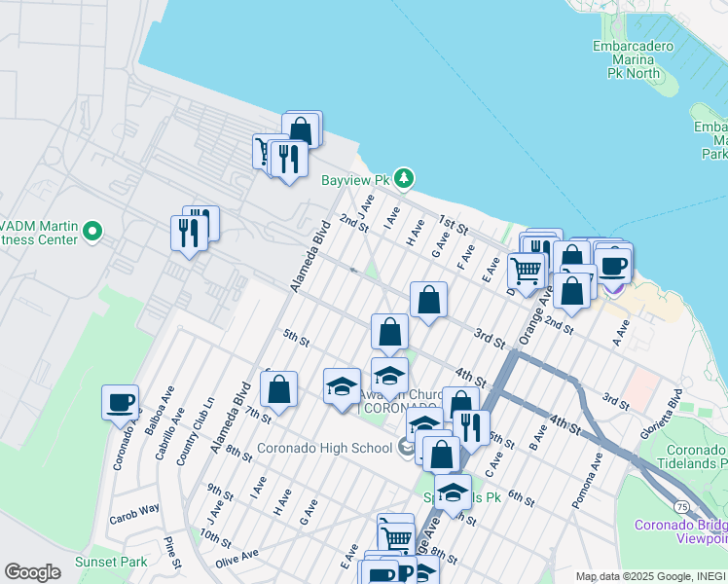Open the coffee cup marker at the map's bottom edge

[x=381, y=573]
